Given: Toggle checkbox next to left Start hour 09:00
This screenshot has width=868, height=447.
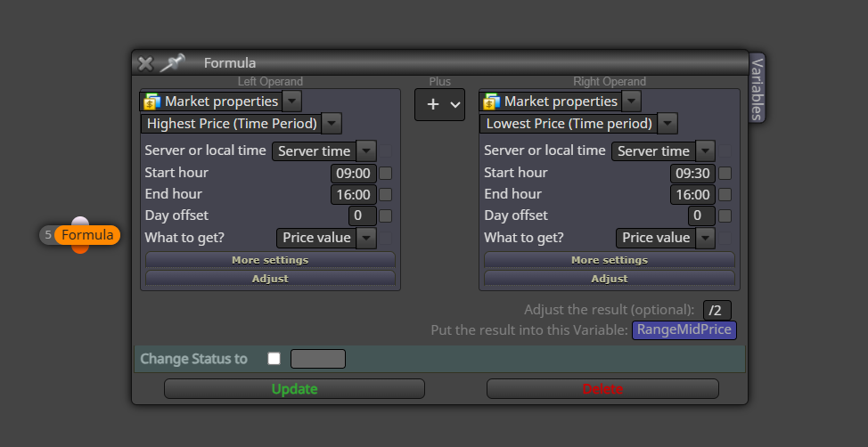Looking at the screenshot, I should [x=385, y=173].
